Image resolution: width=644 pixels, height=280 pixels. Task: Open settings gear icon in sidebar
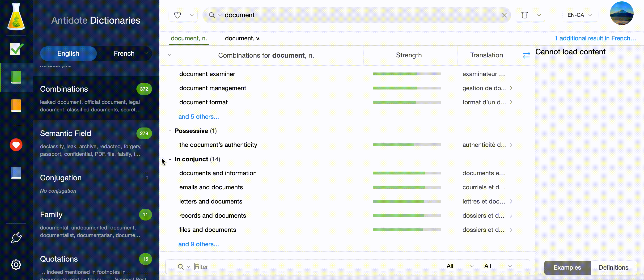[x=16, y=264]
